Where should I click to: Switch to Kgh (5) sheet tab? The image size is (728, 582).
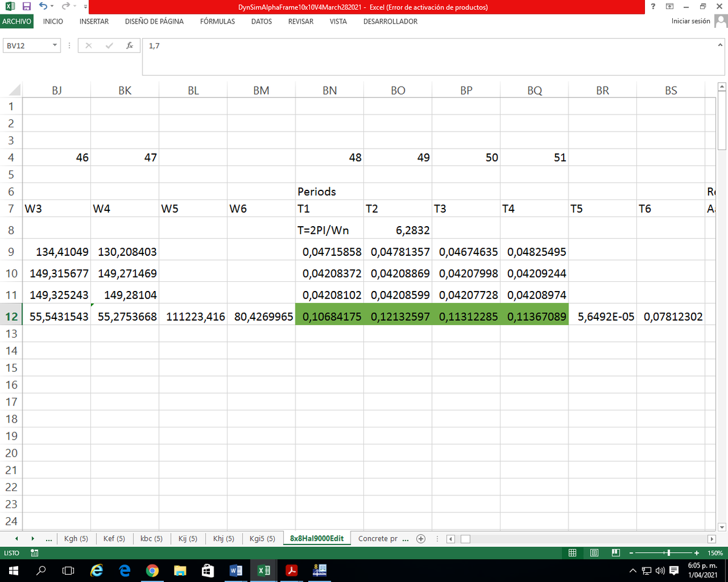tap(76, 538)
